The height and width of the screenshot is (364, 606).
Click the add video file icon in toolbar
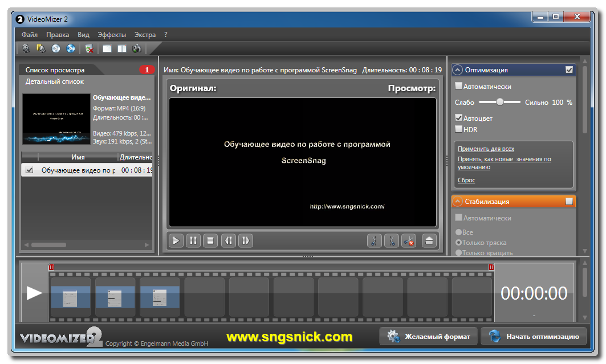[26, 48]
